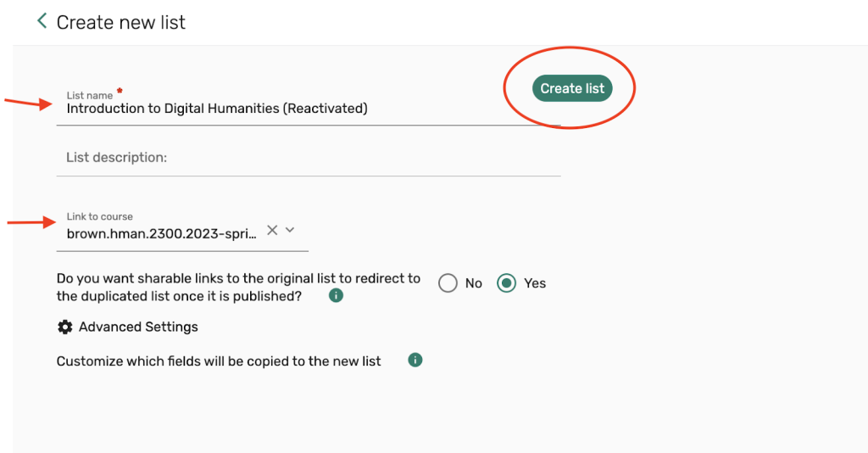Click the back chevron beside Create new list
868x453 pixels.
pyautogui.click(x=42, y=21)
